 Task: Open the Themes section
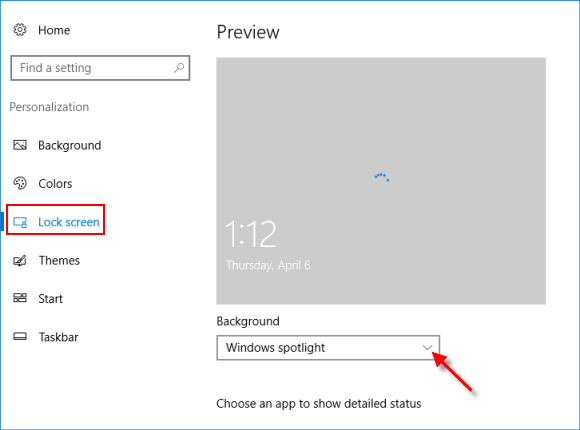point(59,261)
